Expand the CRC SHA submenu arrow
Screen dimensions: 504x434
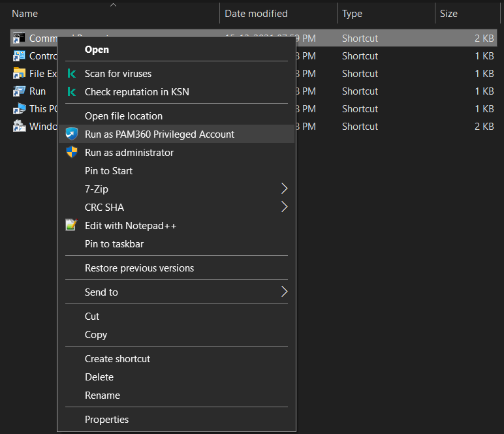(284, 208)
